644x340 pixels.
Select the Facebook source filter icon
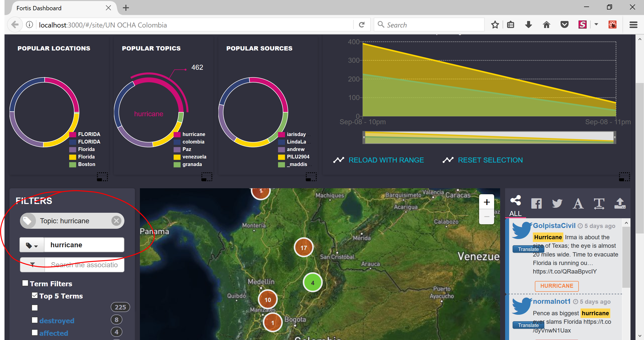pyautogui.click(x=536, y=203)
